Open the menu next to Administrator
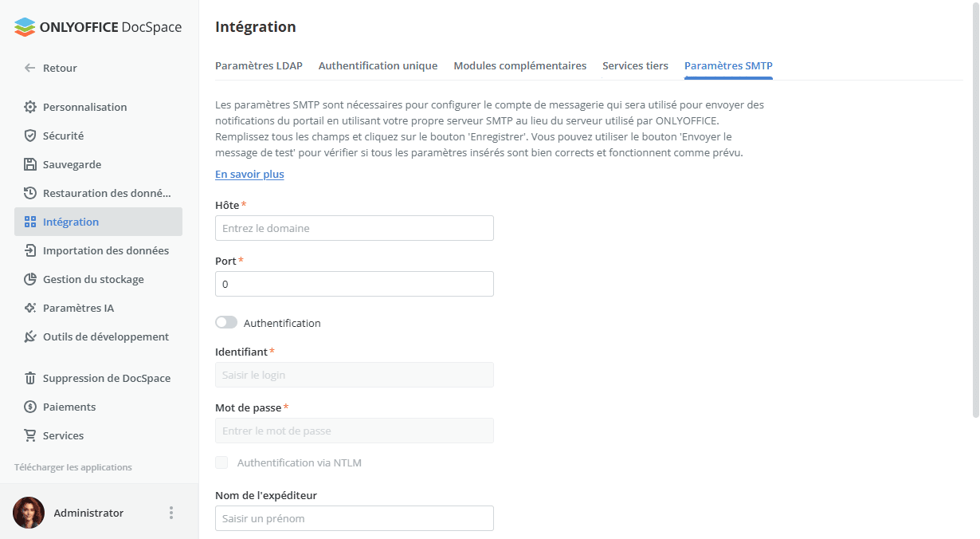 [x=171, y=513]
